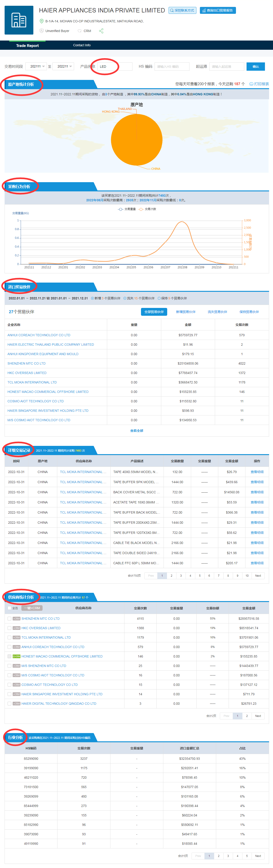
Task: Click the +CRM badge beside SHENZHEN MTC CO LTD
Action: pos(17,619)
